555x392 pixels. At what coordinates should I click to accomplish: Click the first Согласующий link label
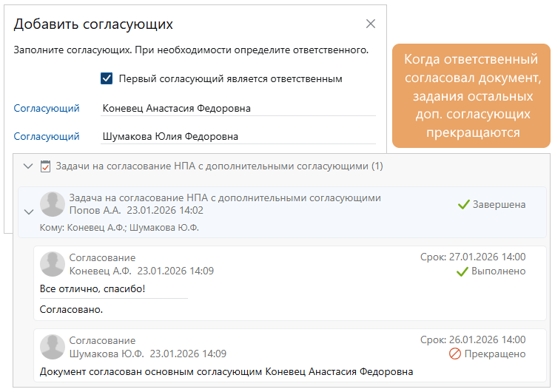click(x=47, y=108)
